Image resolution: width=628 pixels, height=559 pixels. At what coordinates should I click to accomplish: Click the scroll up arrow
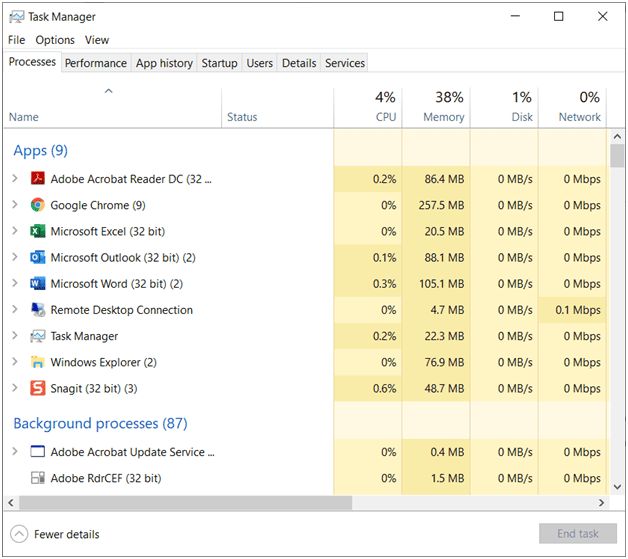[x=617, y=137]
